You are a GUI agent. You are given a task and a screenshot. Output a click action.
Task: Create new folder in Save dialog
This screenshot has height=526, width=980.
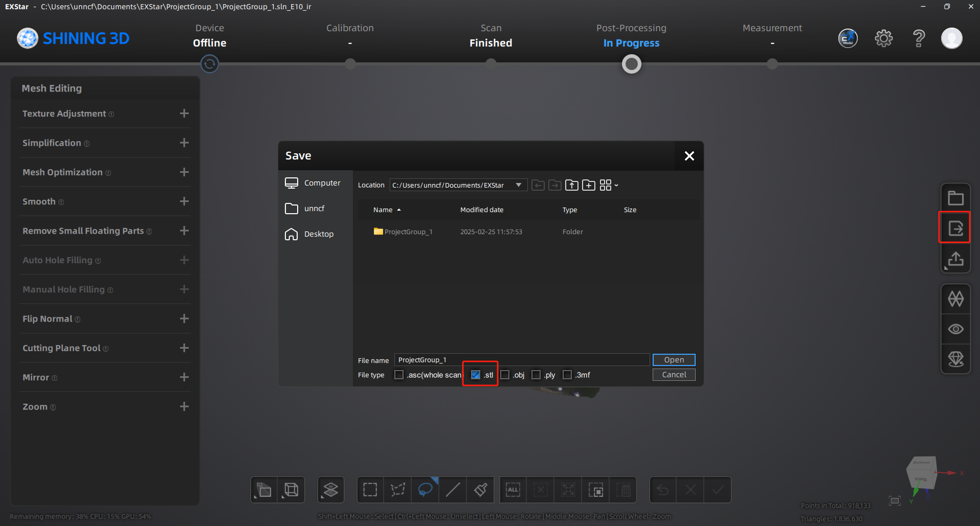(589, 185)
